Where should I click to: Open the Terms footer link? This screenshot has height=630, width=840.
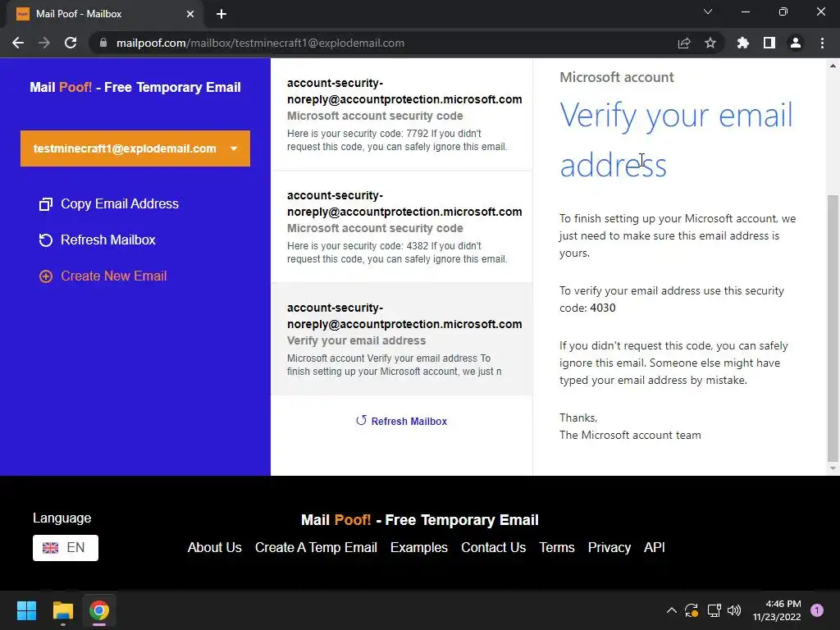pyautogui.click(x=557, y=547)
